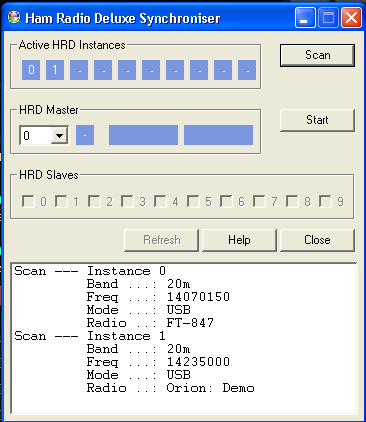The width and height of the screenshot is (366, 422).
Task: Click the Close button beside Help
Action: click(x=317, y=240)
